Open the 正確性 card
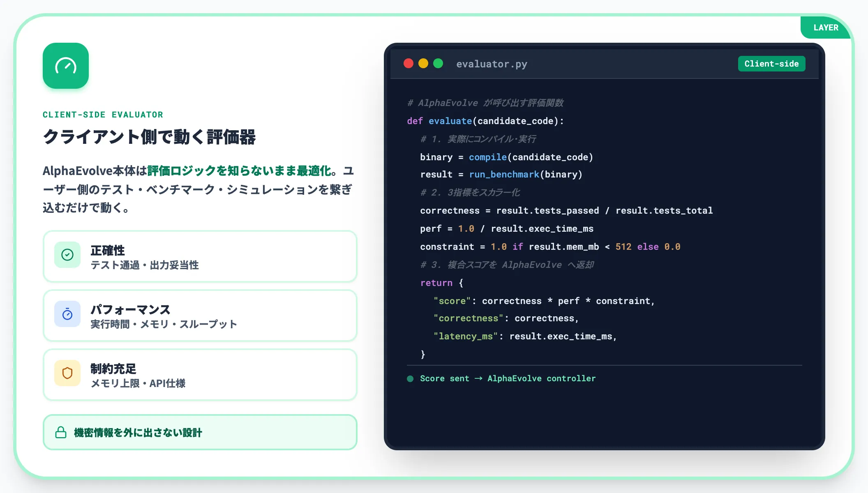The height and width of the screenshot is (493, 868). pos(200,256)
